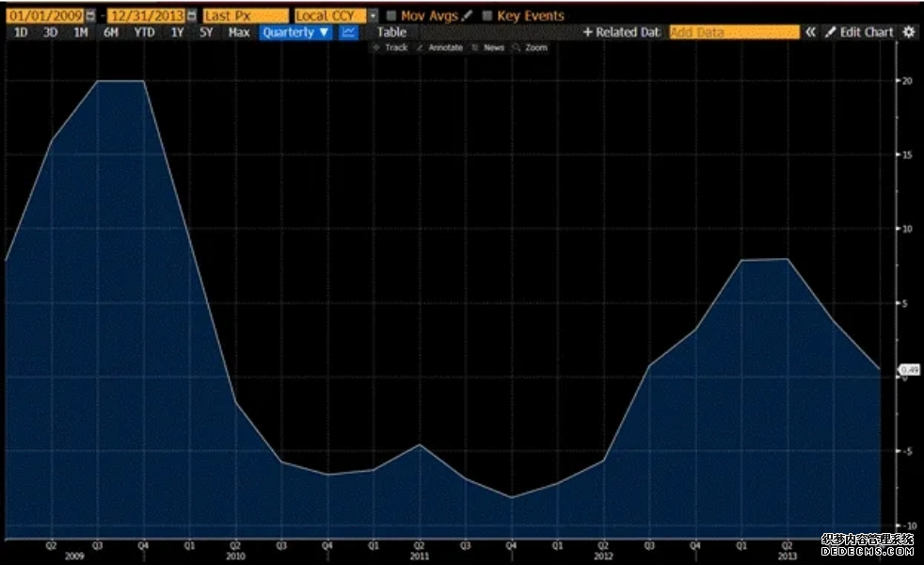Select the YTD time range

click(144, 32)
